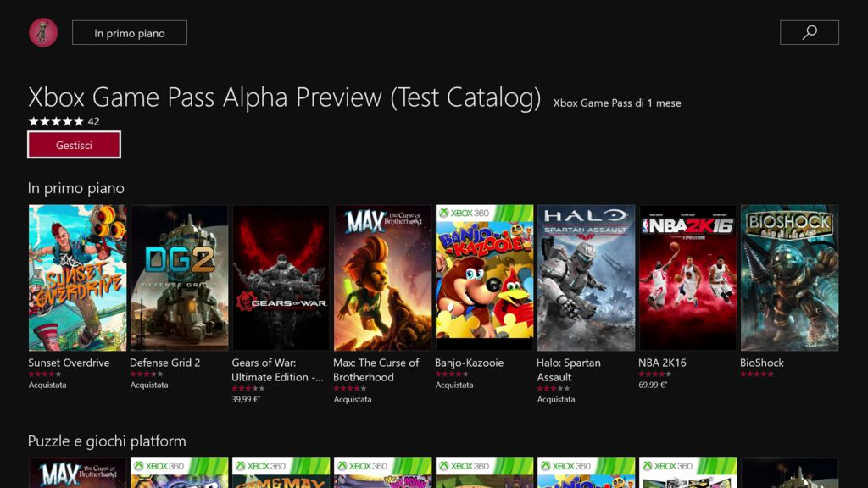
Task: Select the Defense Grid 2 cover art
Action: (179, 277)
